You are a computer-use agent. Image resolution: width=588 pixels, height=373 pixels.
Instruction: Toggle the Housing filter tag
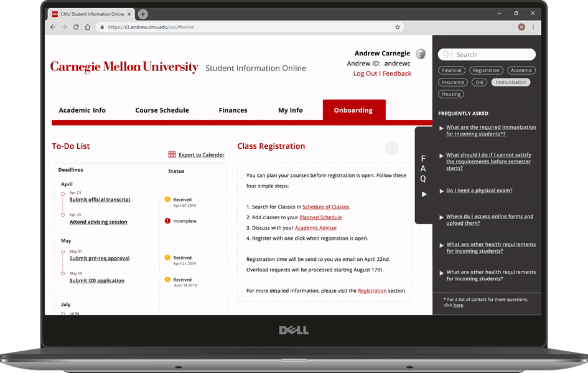click(x=450, y=94)
